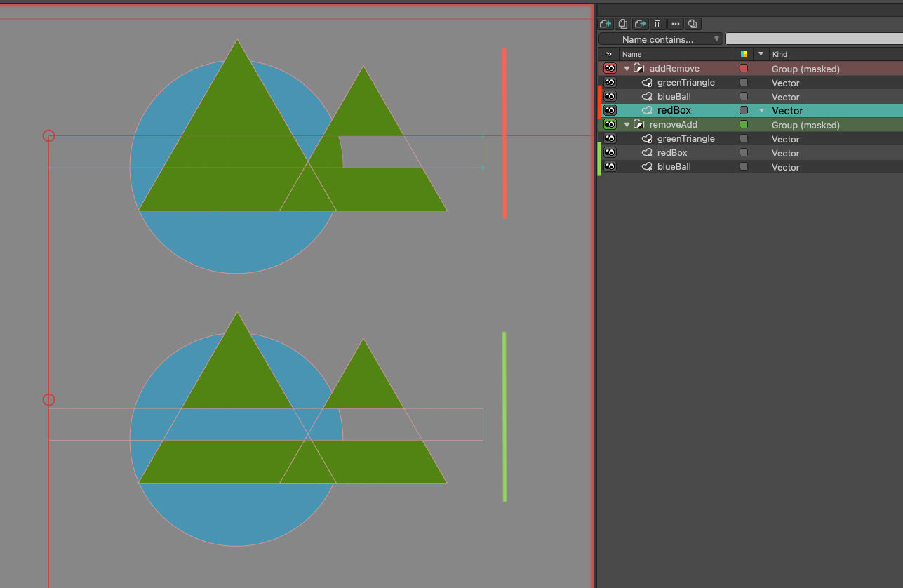Collapse the addRemove group
Screen dimensions: 903x588
627,69
